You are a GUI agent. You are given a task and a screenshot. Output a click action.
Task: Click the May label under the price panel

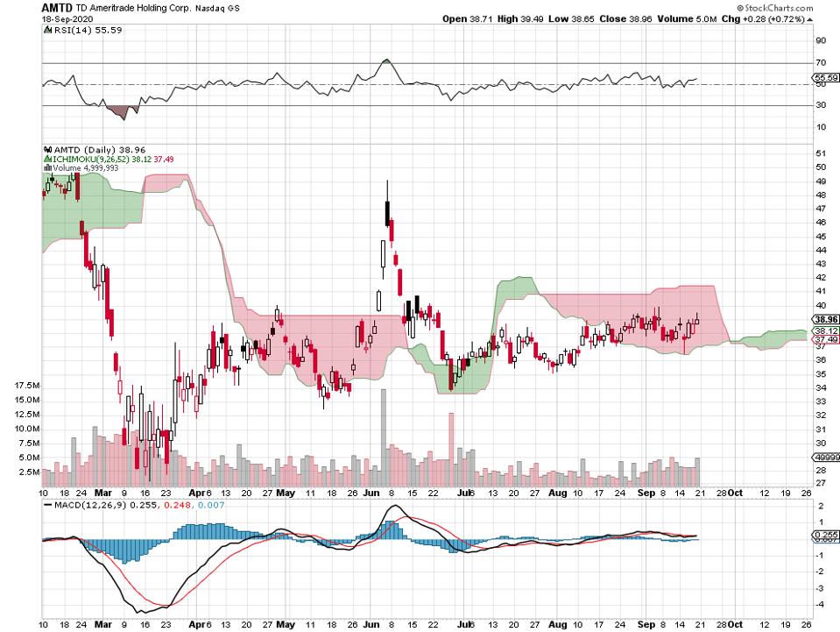tap(286, 493)
